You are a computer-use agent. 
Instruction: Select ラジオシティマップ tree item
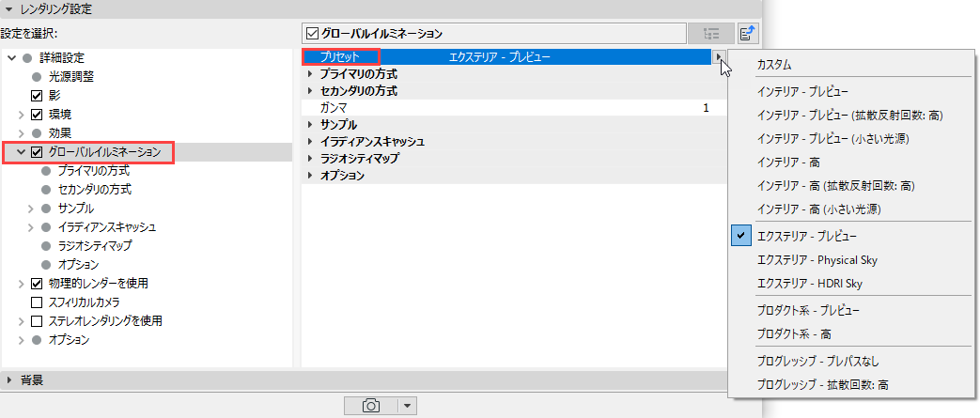click(94, 246)
